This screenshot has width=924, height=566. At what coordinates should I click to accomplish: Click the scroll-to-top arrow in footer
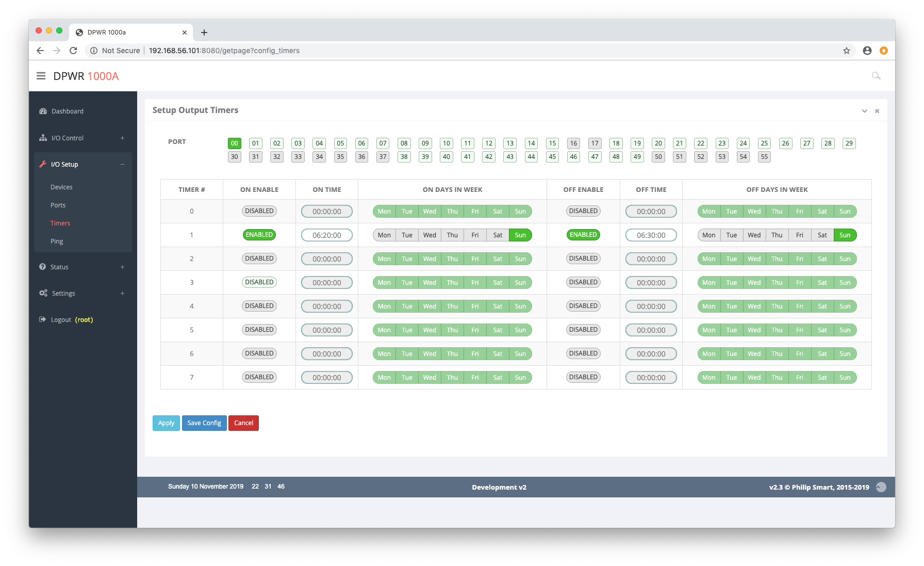click(881, 487)
